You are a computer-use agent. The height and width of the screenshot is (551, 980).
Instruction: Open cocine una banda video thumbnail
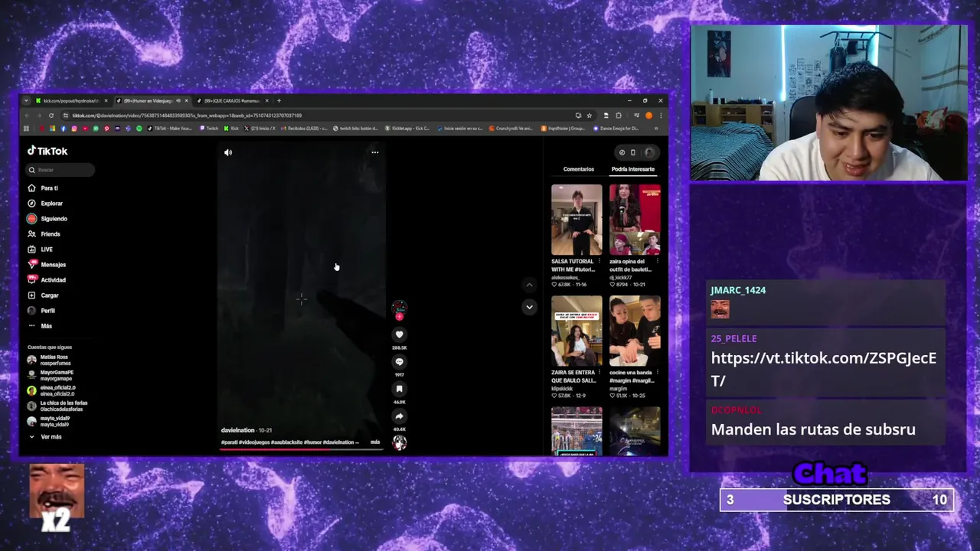pos(635,331)
